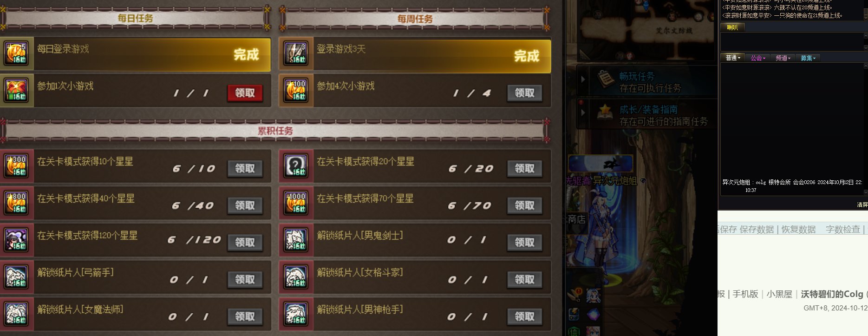
Task: Click the 20-star mystery reward icon
Action: click(296, 166)
